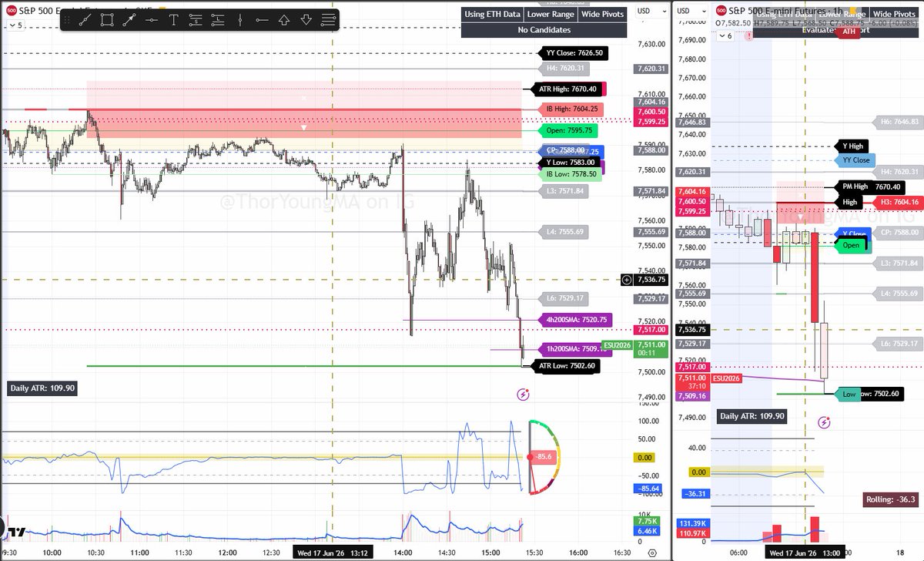
Task: Click the L6: 7529.17 label on left chart
Action: tap(564, 297)
